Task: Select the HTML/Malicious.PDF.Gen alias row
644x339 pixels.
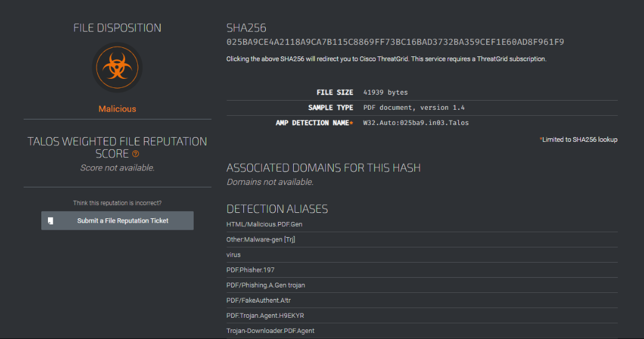Action: [x=422, y=224]
